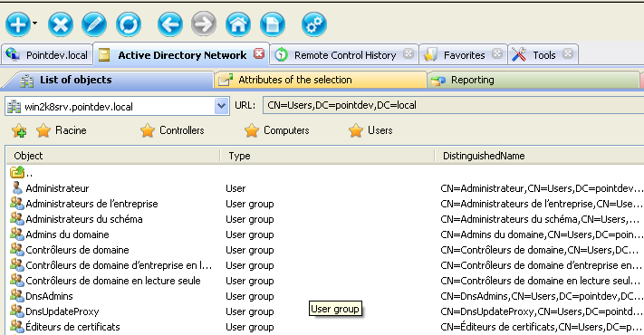
Task: Select Contrôleurs de domaine group row
Action: 325,250
